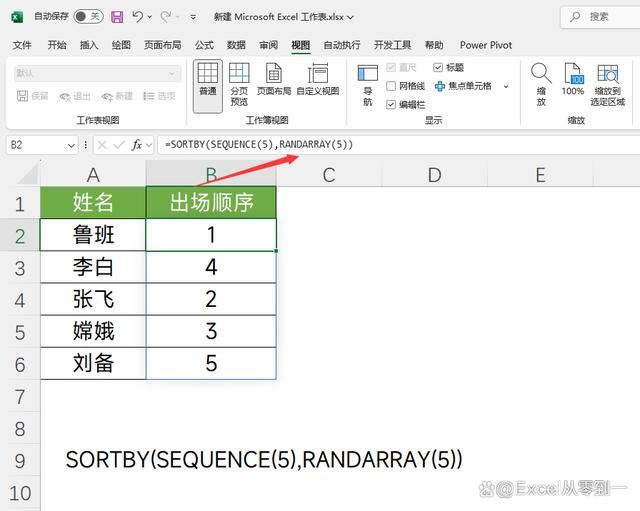This screenshot has width=640, height=511.
Task: Open the sheet view dropdown showing 默认
Action: pos(97,73)
